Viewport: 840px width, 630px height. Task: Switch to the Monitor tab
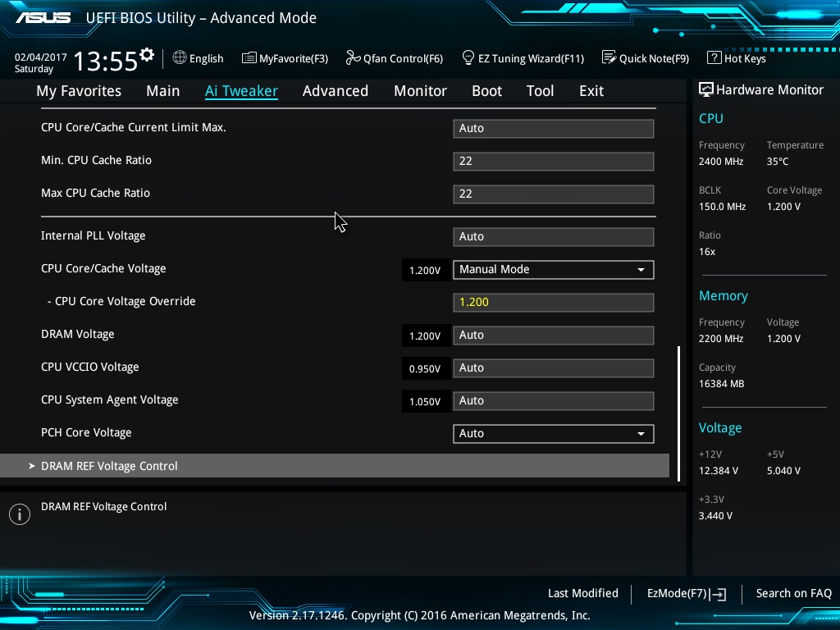[x=421, y=91]
